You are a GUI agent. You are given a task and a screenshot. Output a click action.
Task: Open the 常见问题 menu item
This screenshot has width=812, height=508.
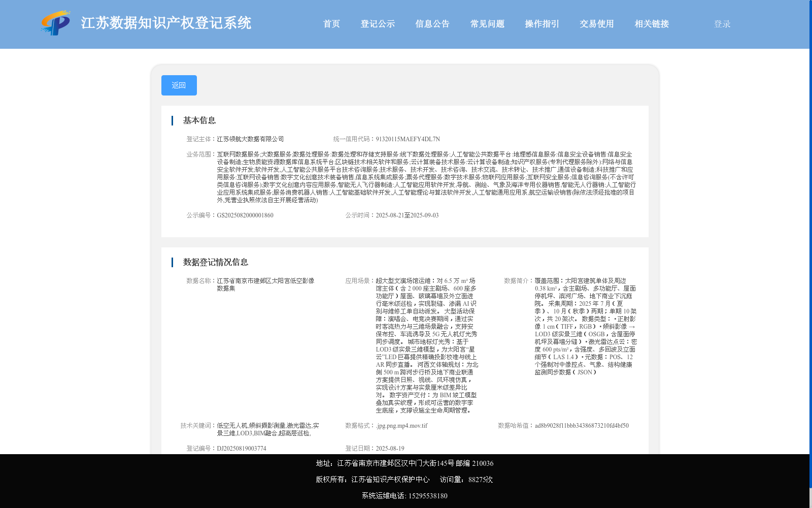(487, 24)
